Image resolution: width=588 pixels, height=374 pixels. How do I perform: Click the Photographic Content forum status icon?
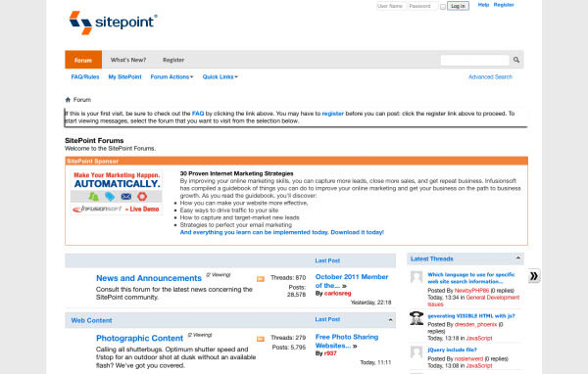click(261, 339)
